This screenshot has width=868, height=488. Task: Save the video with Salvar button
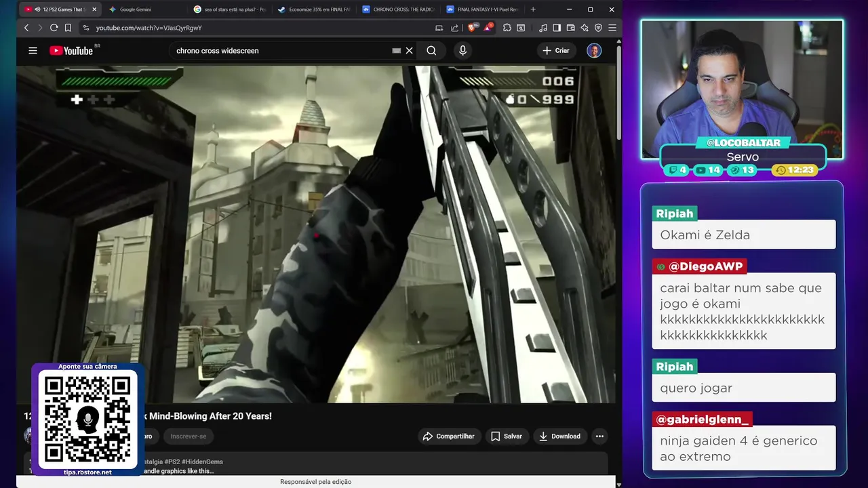point(507,436)
